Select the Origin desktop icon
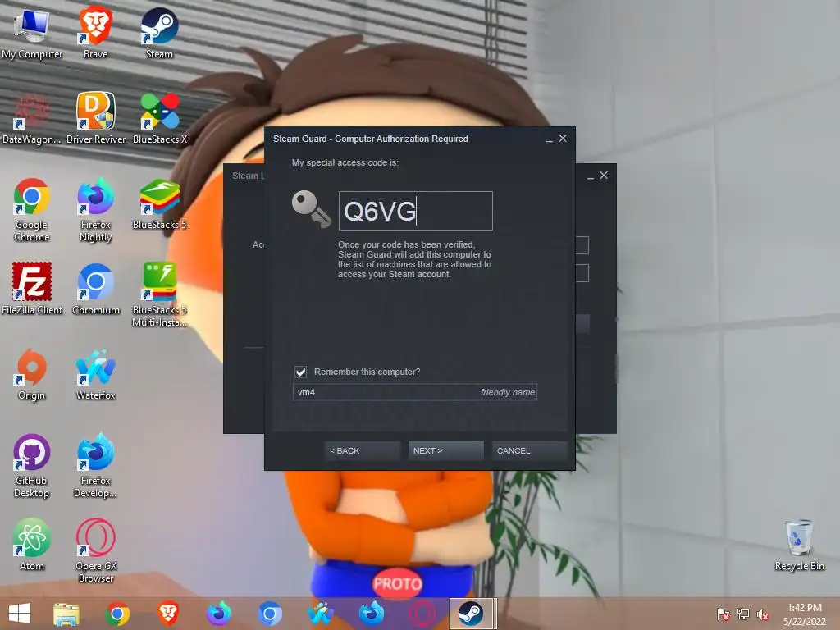Image resolution: width=840 pixels, height=630 pixels. click(x=32, y=374)
